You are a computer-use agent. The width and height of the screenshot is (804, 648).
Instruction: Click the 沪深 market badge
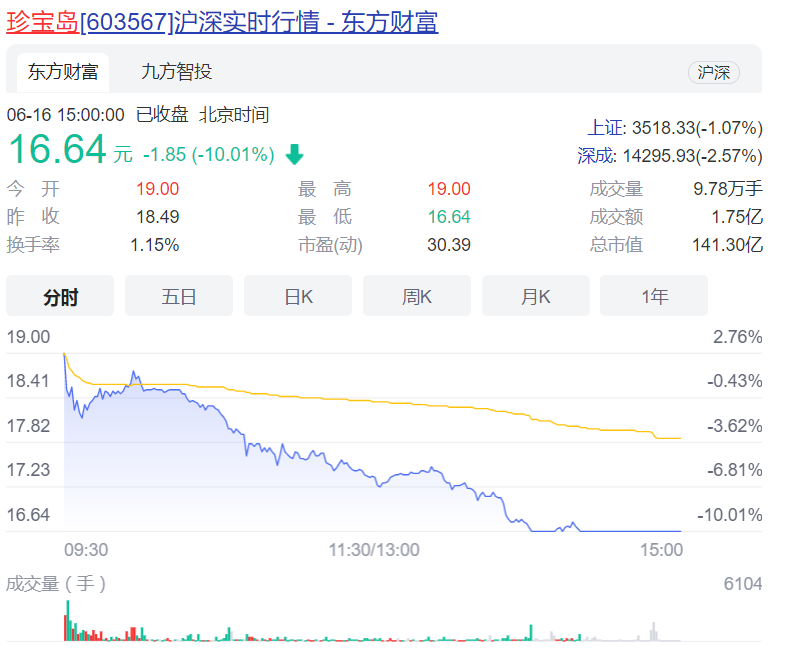tap(713, 72)
